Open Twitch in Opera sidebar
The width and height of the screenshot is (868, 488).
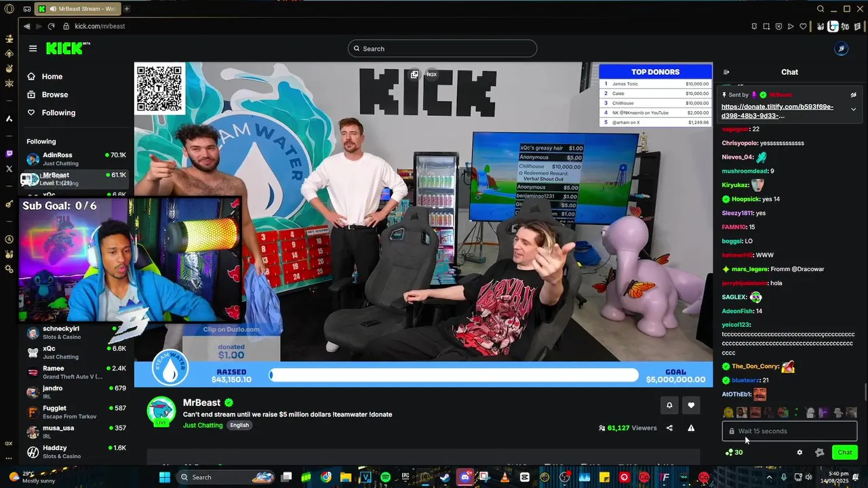pyautogui.click(x=9, y=154)
